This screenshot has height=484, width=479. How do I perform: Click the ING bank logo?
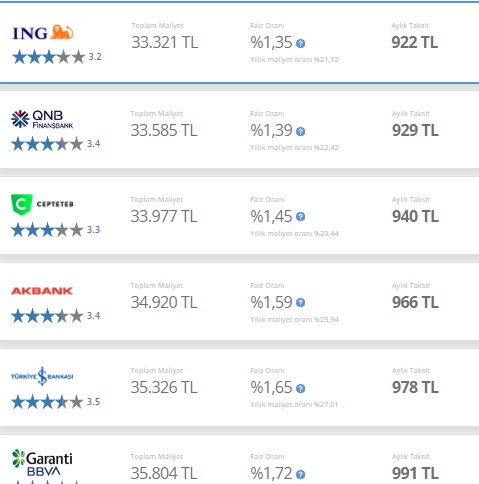(x=43, y=33)
